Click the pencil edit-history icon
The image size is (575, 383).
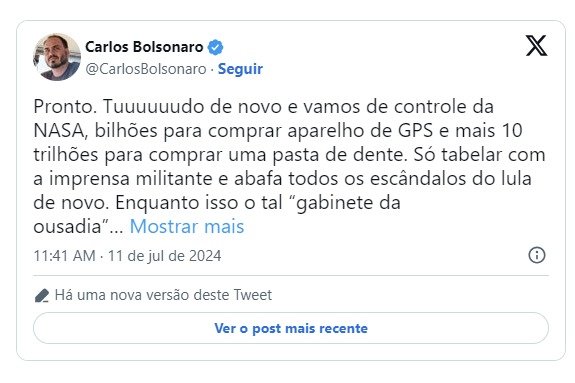[41, 295]
